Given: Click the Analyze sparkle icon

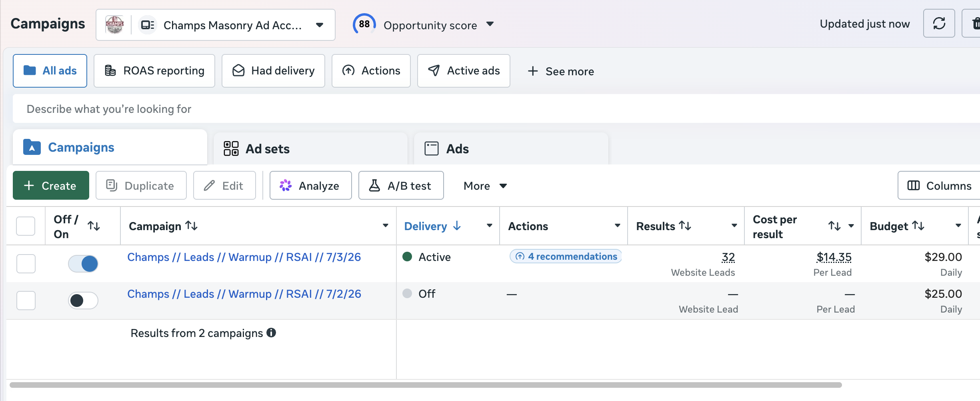Looking at the screenshot, I should (x=286, y=185).
